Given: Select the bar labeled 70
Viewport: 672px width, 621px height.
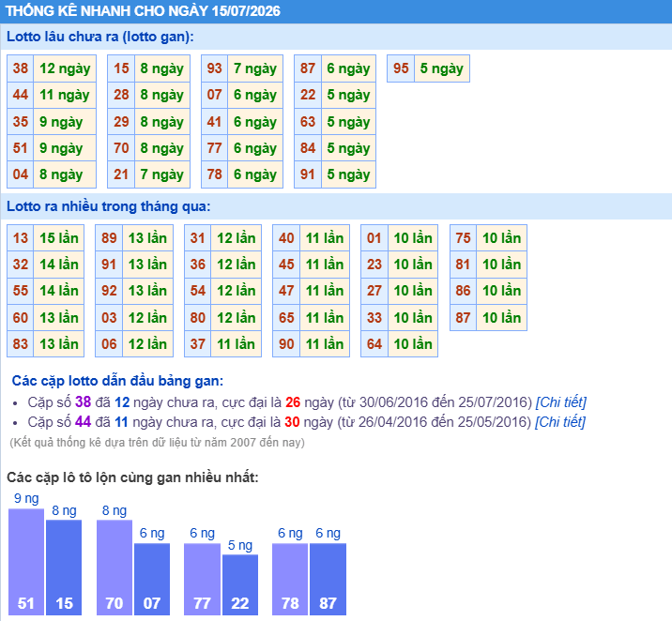Looking at the screenshot, I should click(x=115, y=568).
